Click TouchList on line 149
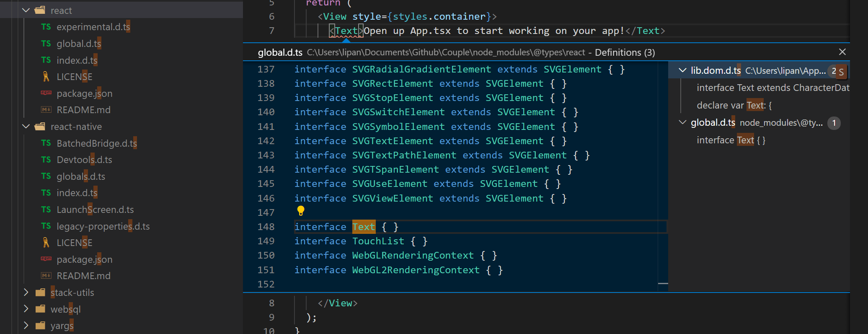The height and width of the screenshot is (334, 868). (378, 241)
